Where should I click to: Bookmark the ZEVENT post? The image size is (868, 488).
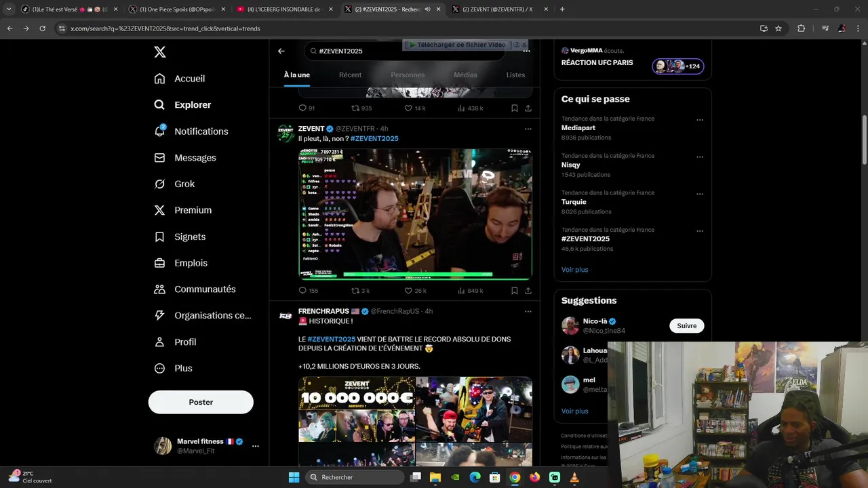point(515,291)
